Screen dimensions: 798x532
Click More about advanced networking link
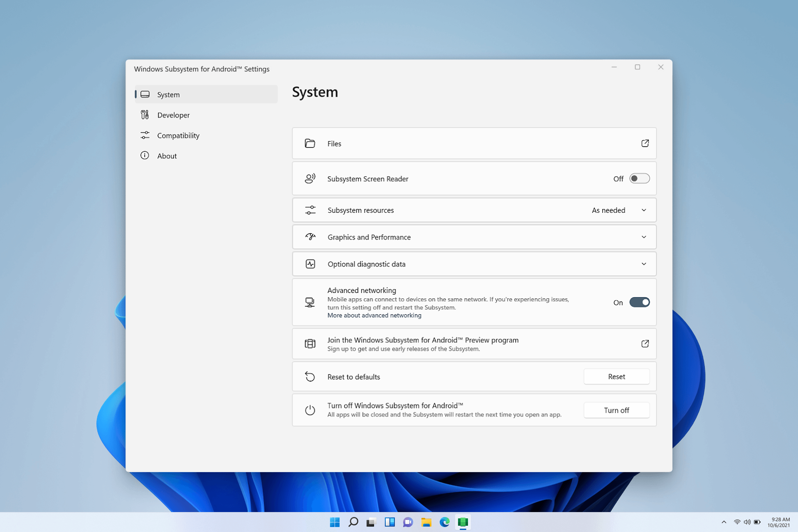(374, 315)
